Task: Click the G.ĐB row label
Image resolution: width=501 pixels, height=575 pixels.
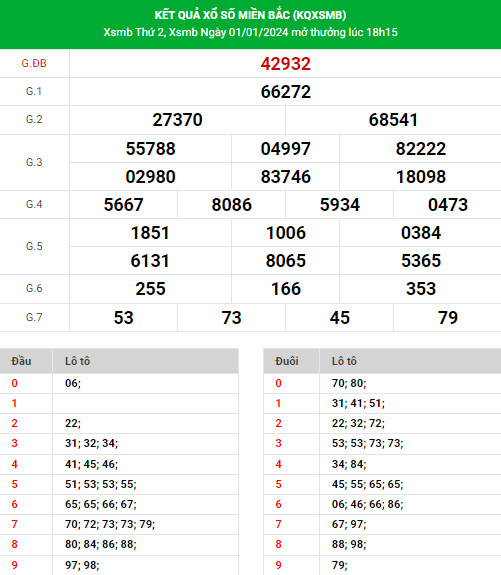Action: point(34,63)
